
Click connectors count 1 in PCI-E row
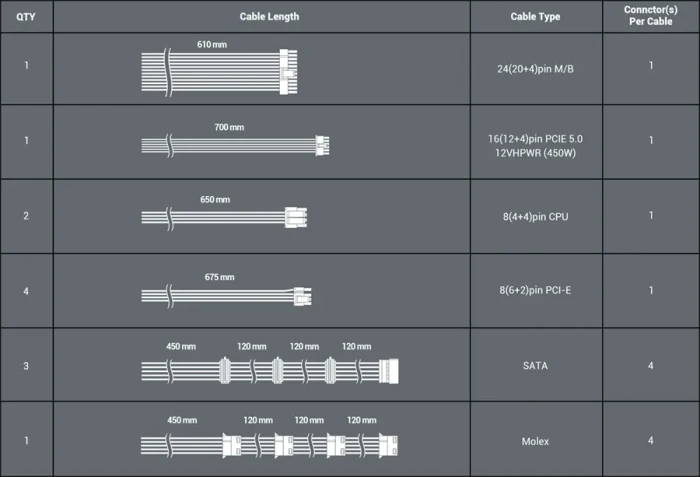pyautogui.click(x=651, y=291)
